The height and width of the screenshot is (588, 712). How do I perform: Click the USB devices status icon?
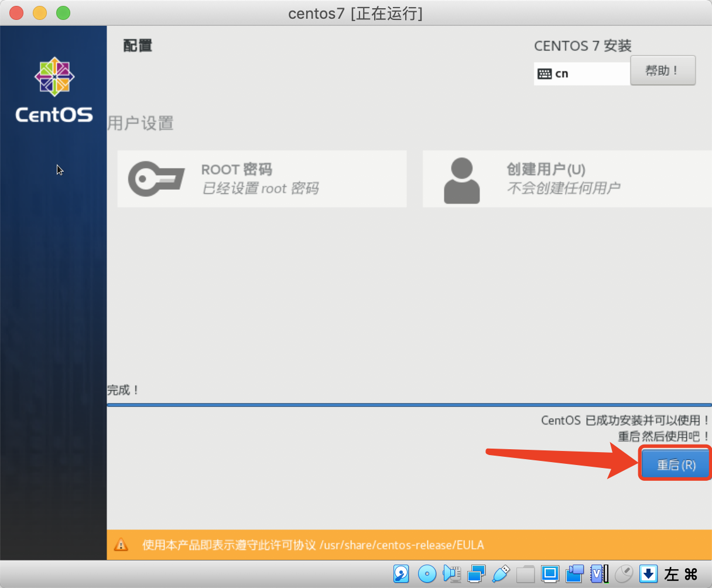[x=502, y=573]
